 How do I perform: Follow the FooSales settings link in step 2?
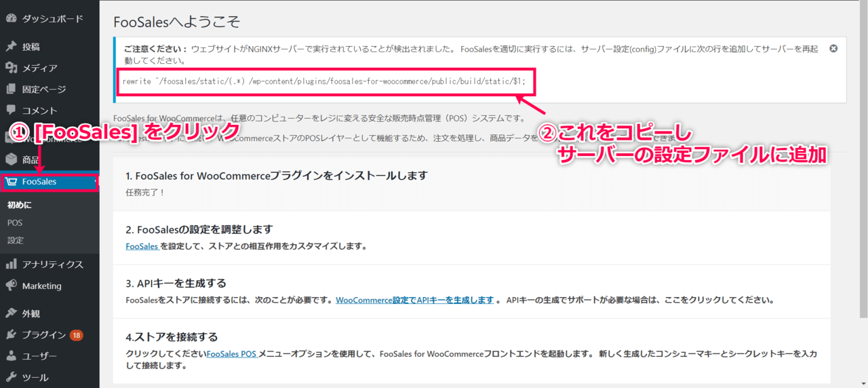[x=142, y=246]
